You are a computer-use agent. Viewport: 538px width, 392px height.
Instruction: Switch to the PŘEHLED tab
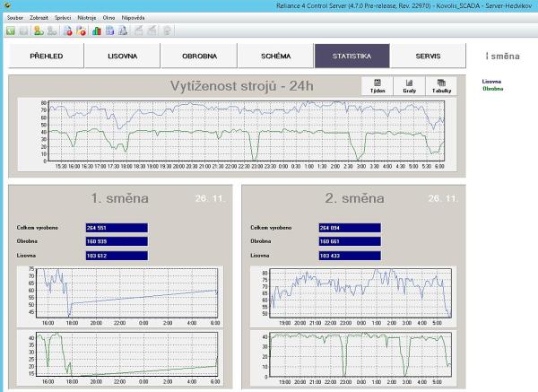[x=46, y=56]
